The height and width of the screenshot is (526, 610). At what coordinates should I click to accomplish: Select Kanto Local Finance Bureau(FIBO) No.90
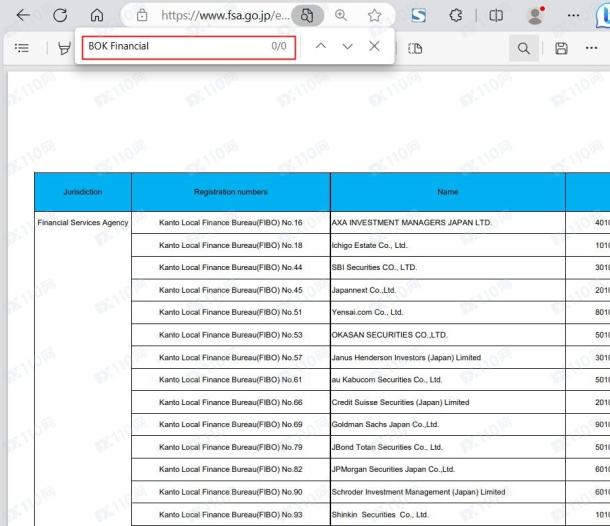231,492
